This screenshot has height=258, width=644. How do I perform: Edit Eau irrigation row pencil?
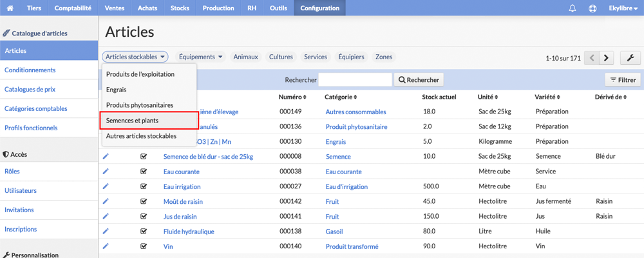[x=106, y=186]
